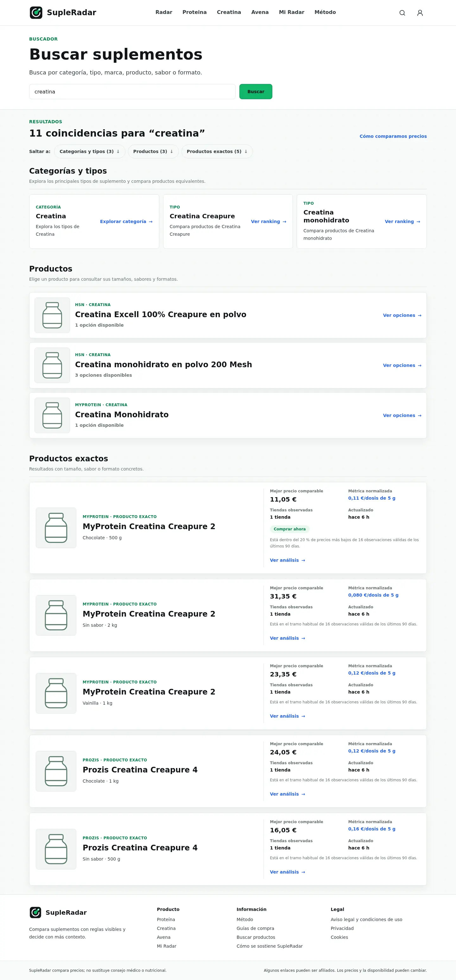Open footer Guías de compra link
Viewport: 456px width, 980px height.
point(255,928)
